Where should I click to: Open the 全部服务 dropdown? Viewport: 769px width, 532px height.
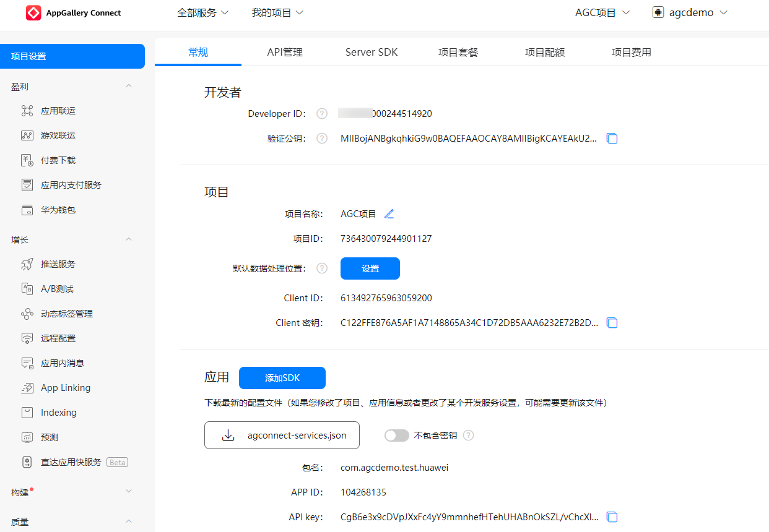pyautogui.click(x=202, y=13)
